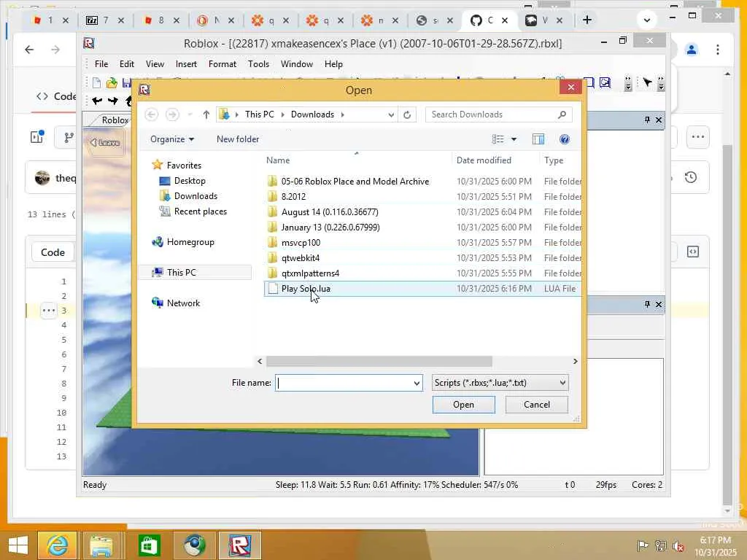
Task: Click the branch icon on GitHub page
Action: pyautogui.click(x=69, y=138)
